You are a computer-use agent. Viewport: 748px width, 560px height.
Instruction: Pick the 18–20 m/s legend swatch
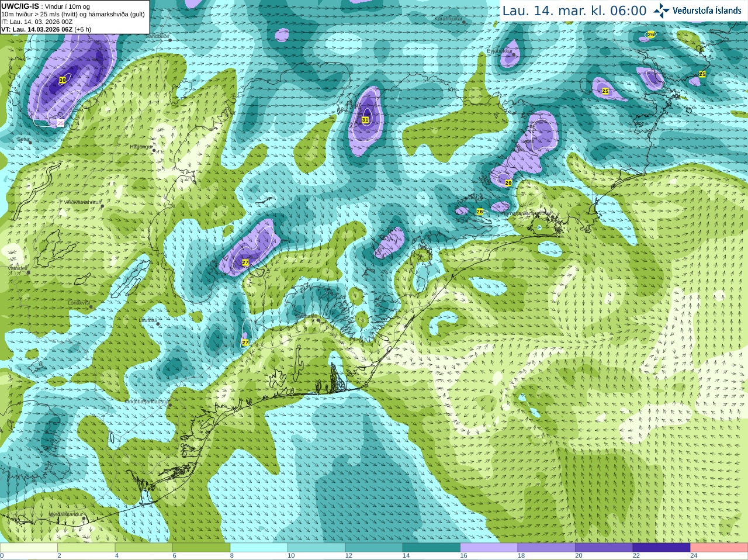pos(547,548)
